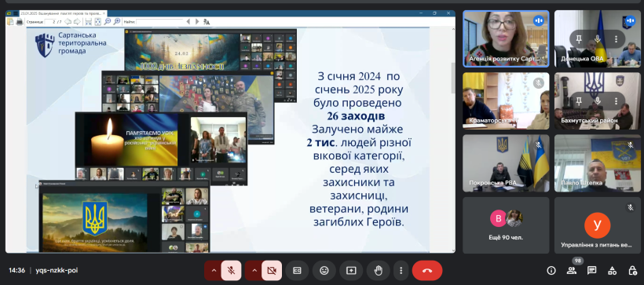Turn on the camera in Meet controls
Screen dimensions: 644x285
coord(272,271)
